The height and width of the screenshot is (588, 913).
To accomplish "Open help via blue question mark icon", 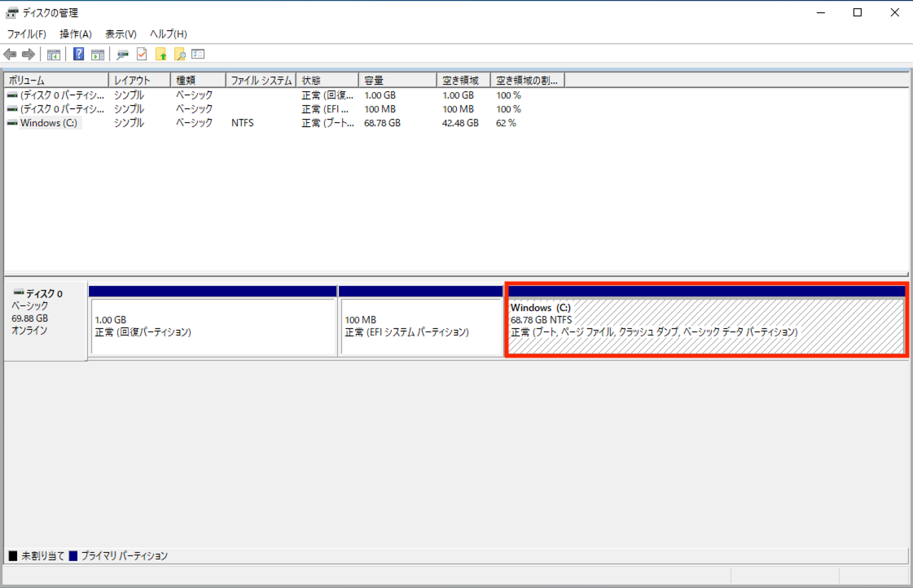I will [79, 54].
